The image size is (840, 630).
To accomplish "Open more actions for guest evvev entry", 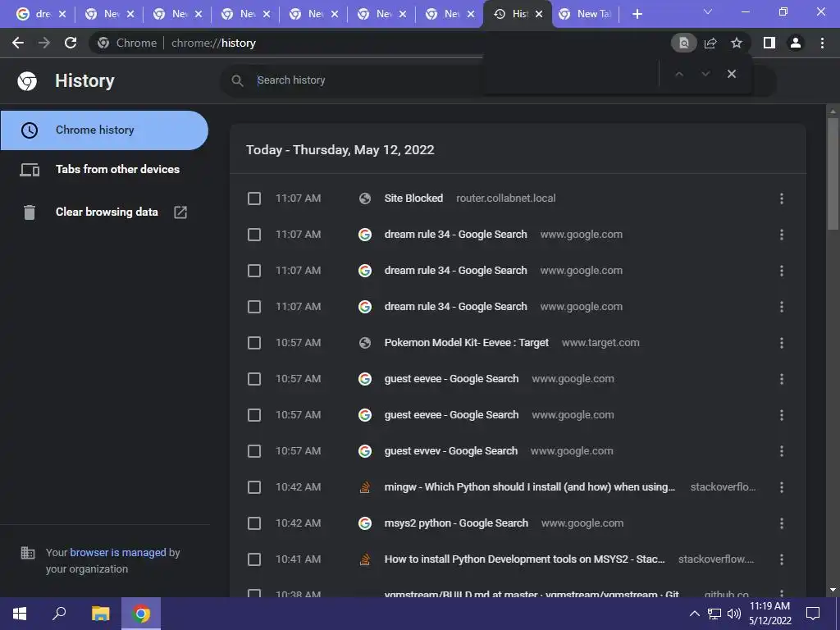I will click(x=782, y=451).
